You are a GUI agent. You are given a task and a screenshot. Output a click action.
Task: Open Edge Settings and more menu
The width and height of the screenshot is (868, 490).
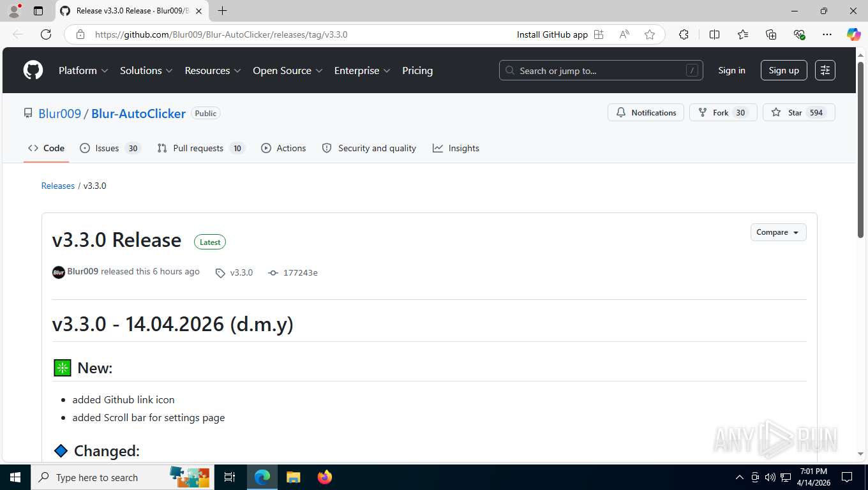click(827, 34)
